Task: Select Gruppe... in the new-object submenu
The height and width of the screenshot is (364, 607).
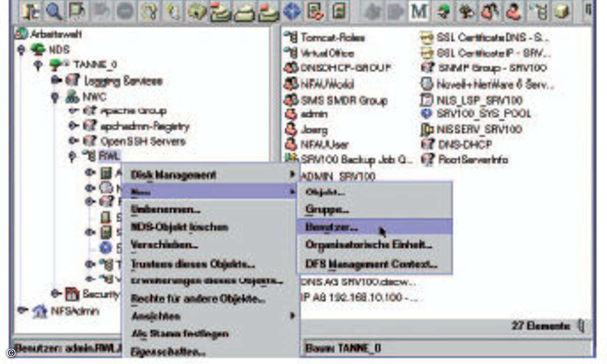Action: [x=327, y=209]
